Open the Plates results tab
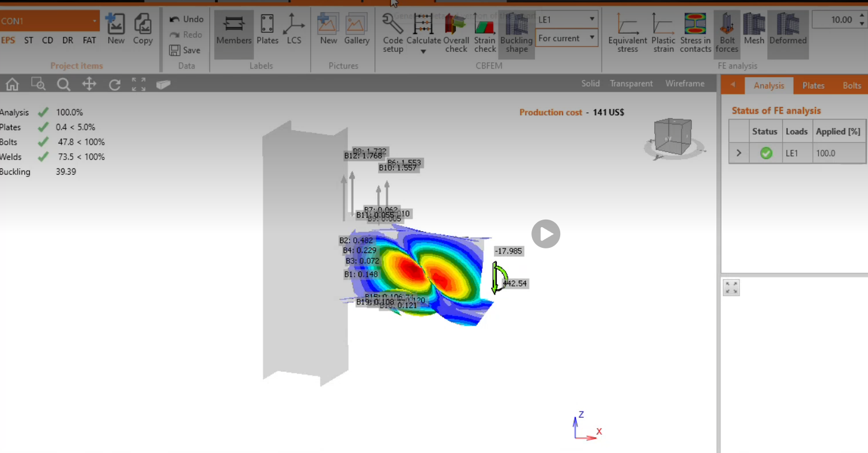 pos(813,85)
